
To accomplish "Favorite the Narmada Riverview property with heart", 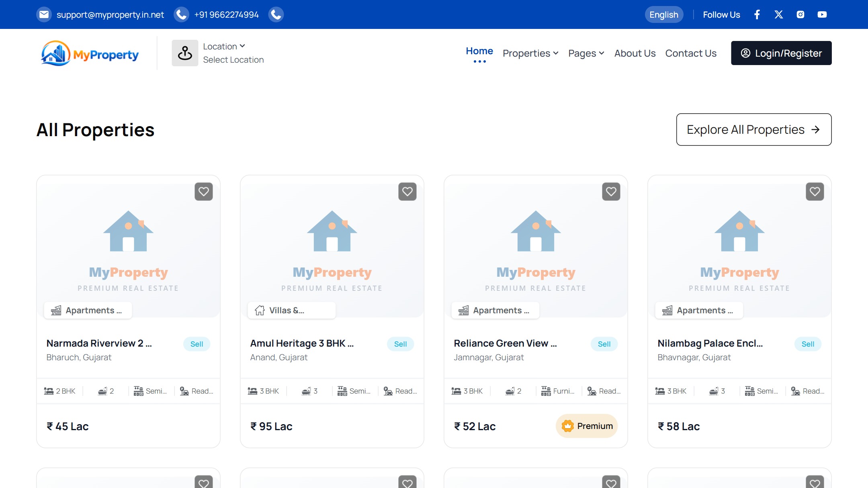I will point(204,192).
